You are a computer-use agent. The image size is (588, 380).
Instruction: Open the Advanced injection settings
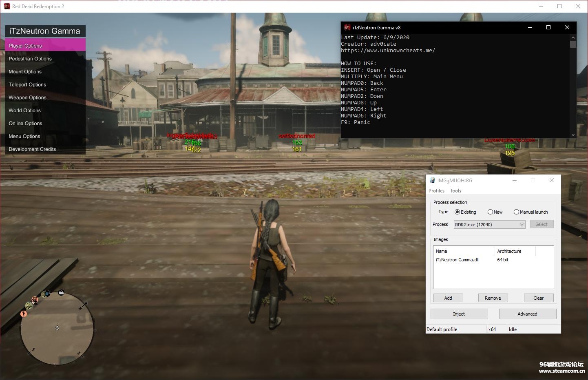(x=527, y=314)
